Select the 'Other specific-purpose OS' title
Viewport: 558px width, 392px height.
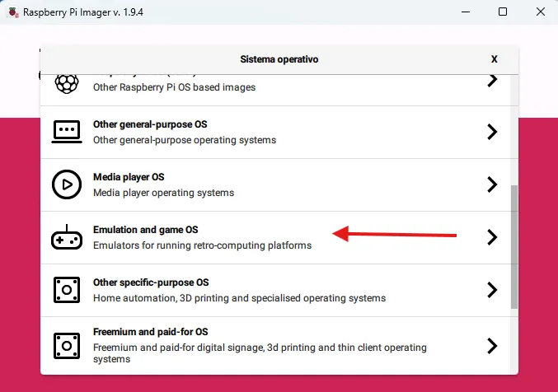pyautogui.click(x=151, y=282)
